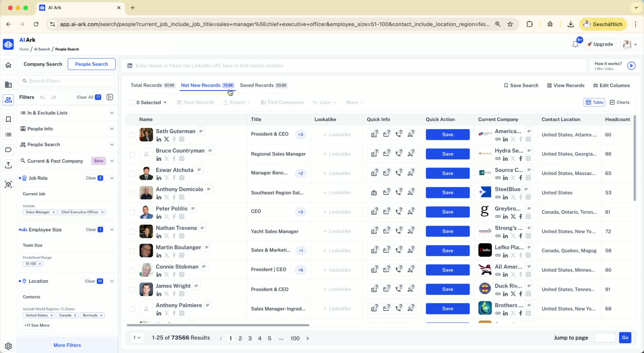Play the How it works video

(x=631, y=66)
